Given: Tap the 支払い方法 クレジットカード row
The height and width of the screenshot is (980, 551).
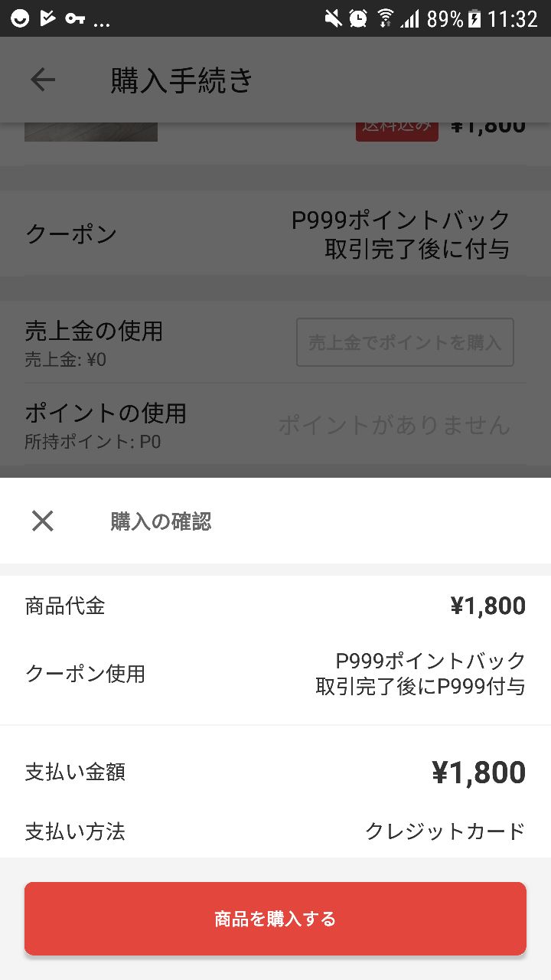Looking at the screenshot, I should tap(275, 831).
